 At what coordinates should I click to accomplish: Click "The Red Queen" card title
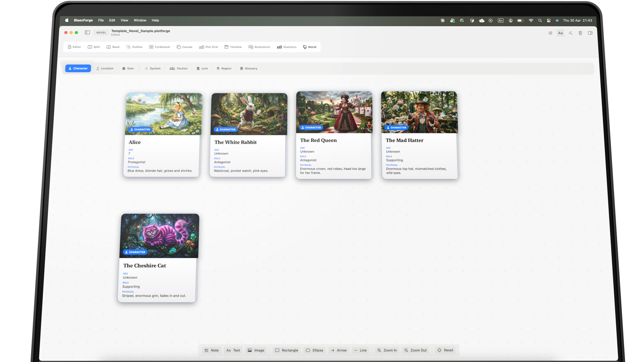[318, 140]
